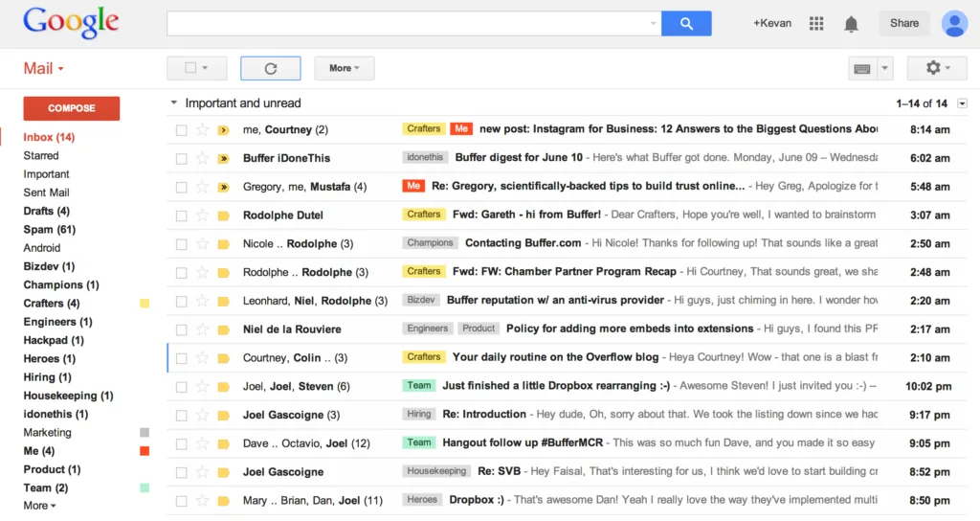980x521 pixels.
Task: Star the Leonhard, Niel, Rodolphe thread
Action: [202, 301]
